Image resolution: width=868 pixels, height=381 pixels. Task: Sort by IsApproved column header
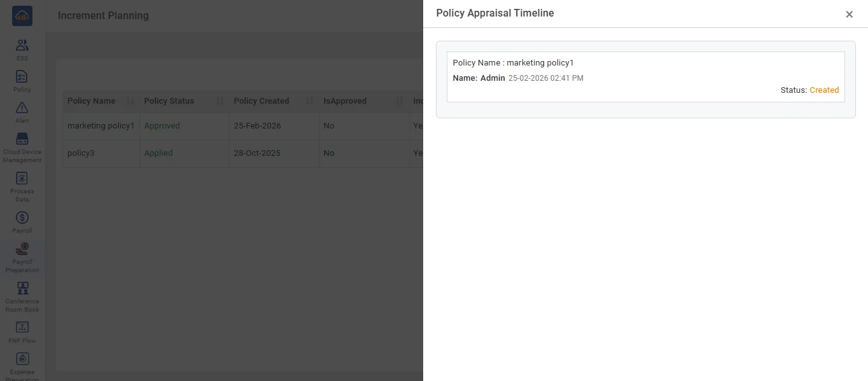pyautogui.click(x=345, y=101)
